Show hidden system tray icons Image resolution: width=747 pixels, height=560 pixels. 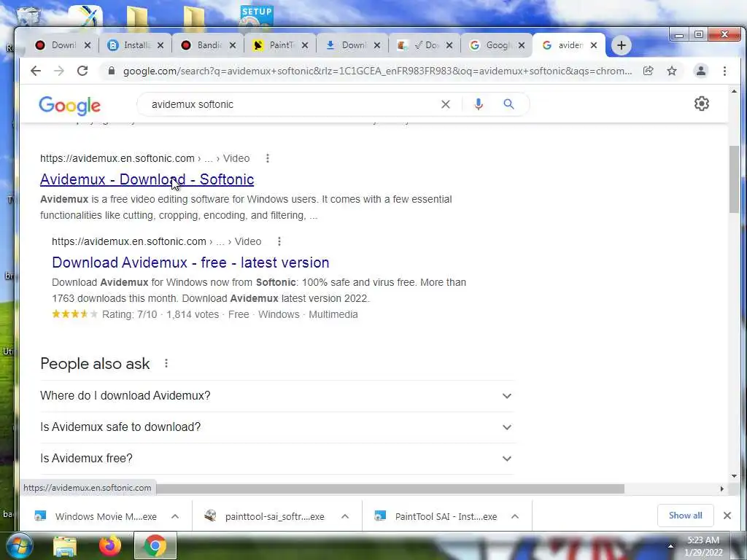click(x=670, y=546)
